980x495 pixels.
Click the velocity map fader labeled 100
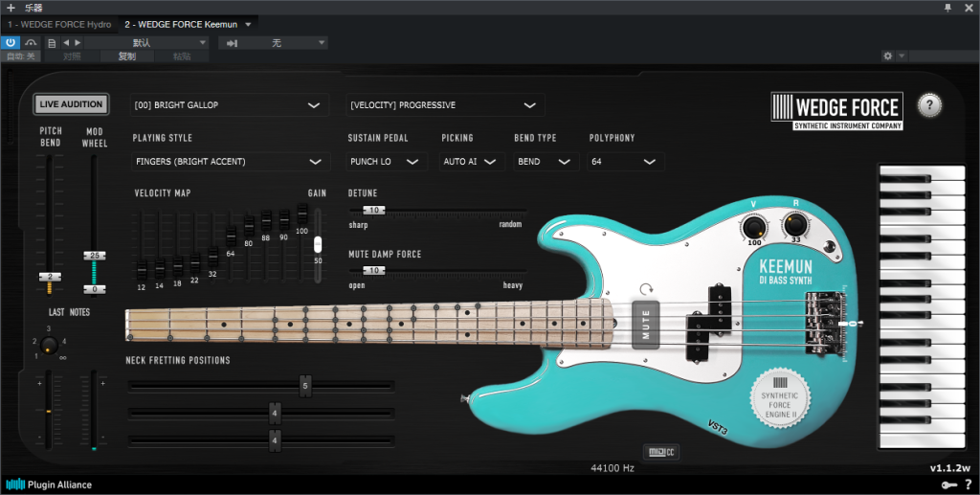click(x=302, y=214)
